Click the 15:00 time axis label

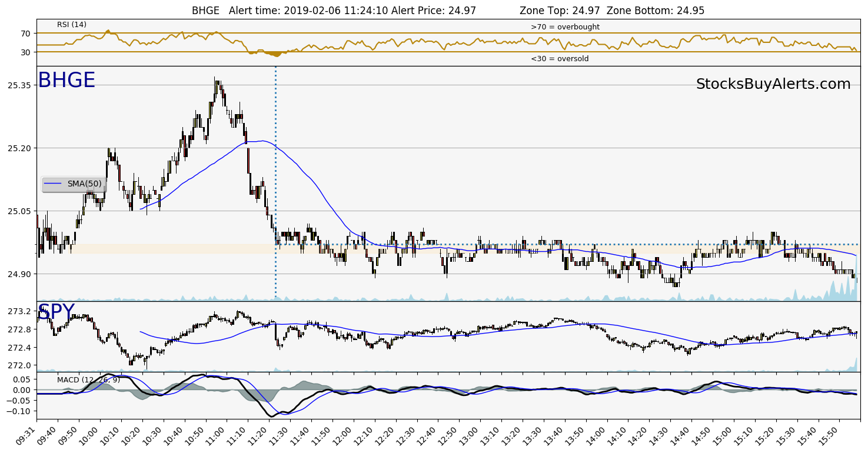(723, 434)
